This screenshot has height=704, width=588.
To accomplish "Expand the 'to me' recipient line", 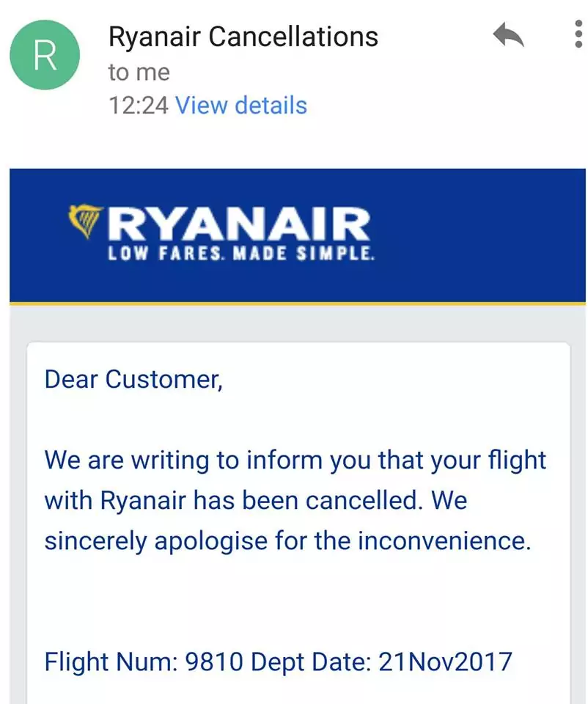I will [x=139, y=73].
